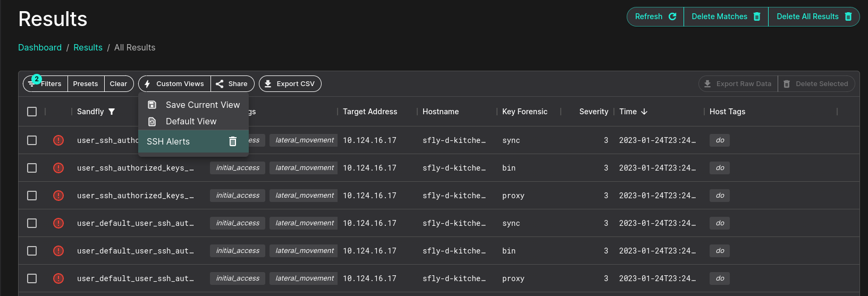Click the Share button
The image size is (868, 296).
[232, 83]
